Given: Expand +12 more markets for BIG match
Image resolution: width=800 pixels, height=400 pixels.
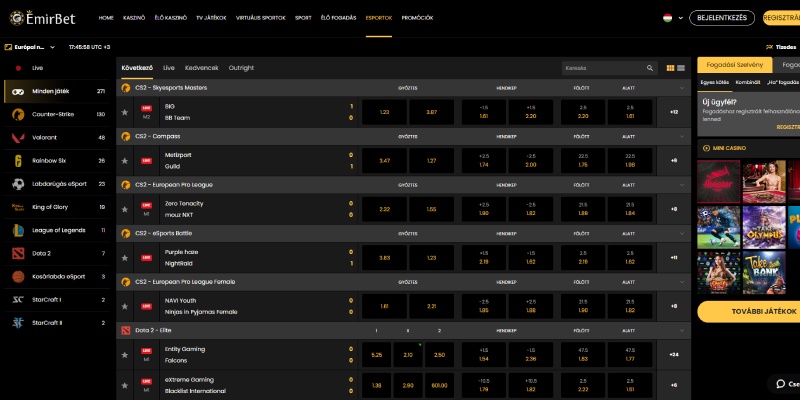Looking at the screenshot, I should click(673, 112).
